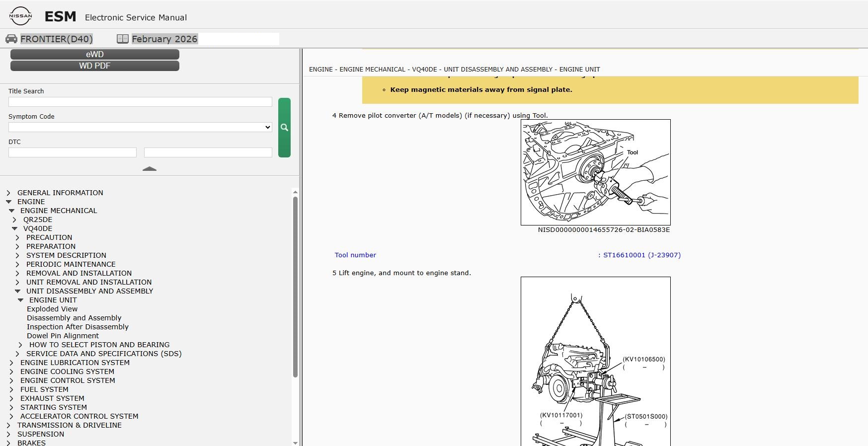Click the vehicle car icon beside FRONTIER(D40)

[x=11, y=39]
